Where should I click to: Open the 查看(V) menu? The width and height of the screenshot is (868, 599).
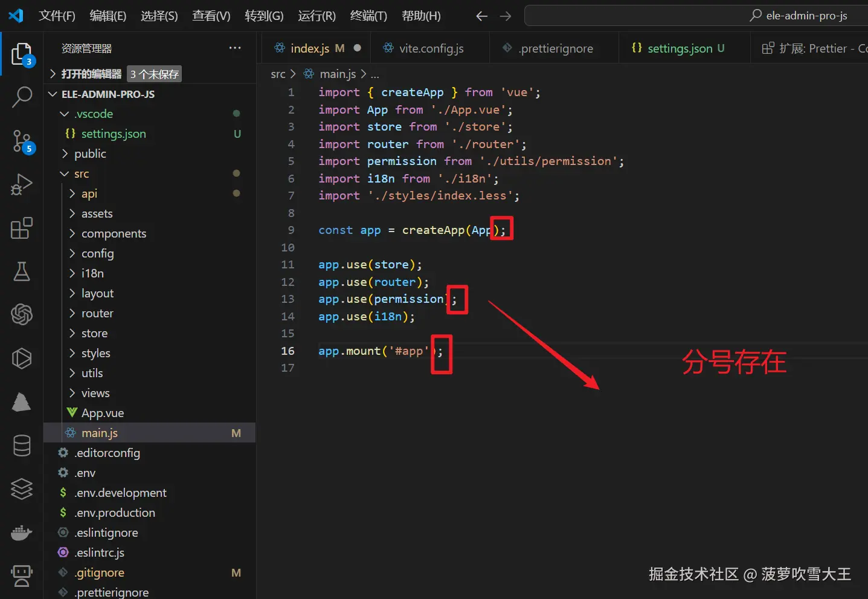pyautogui.click(x=211, y=16)
